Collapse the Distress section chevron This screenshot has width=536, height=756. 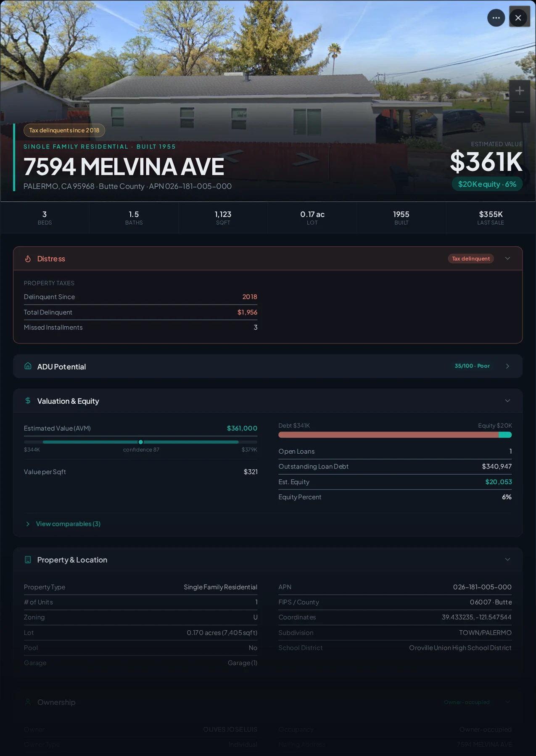pyautogui.click(x=507, y=259)
